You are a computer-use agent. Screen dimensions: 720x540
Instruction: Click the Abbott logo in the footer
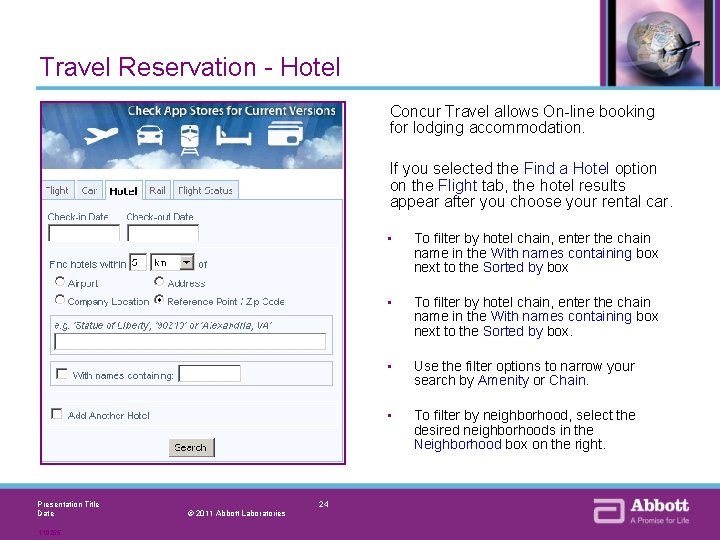pos(641,511)
